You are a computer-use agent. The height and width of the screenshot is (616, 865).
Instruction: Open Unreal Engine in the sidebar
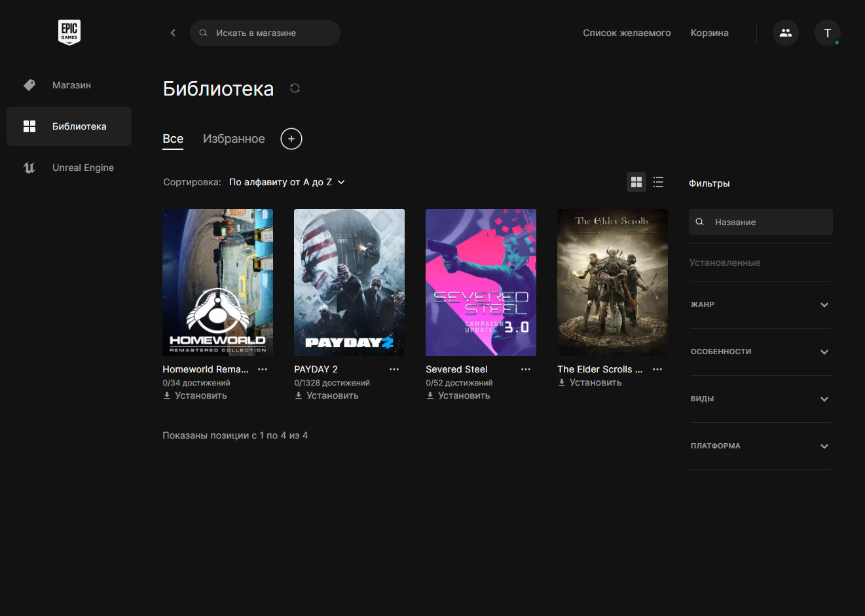click(x=69, y=168)
